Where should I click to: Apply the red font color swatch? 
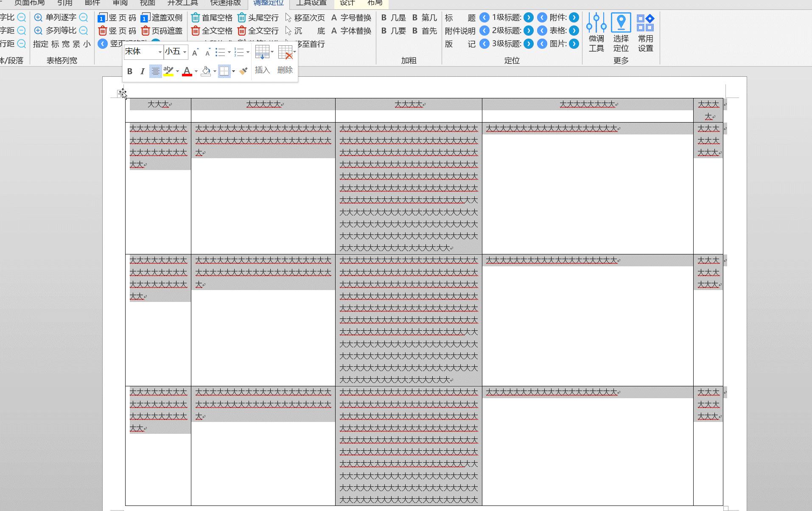point(187,71)
